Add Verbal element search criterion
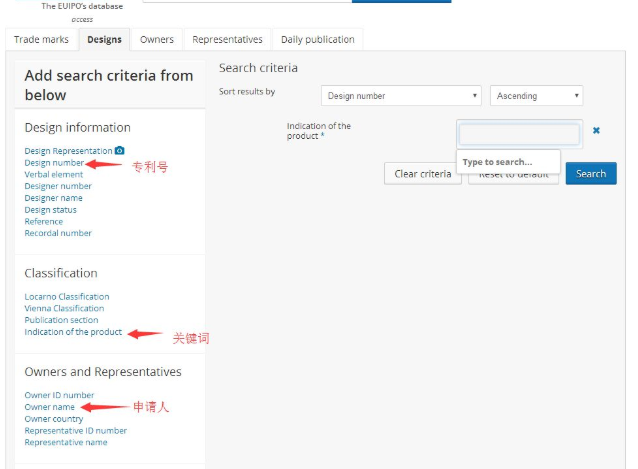 coord(54,175)
